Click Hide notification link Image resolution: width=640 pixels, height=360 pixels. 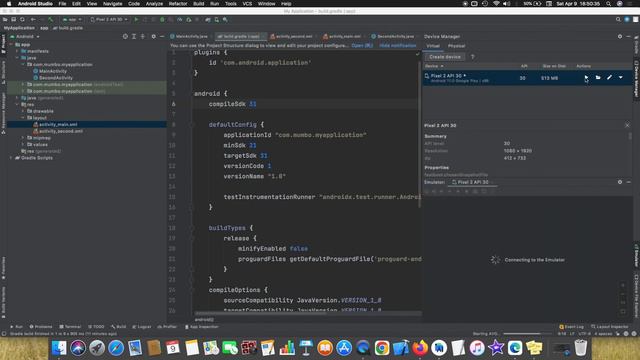point(398,46)
